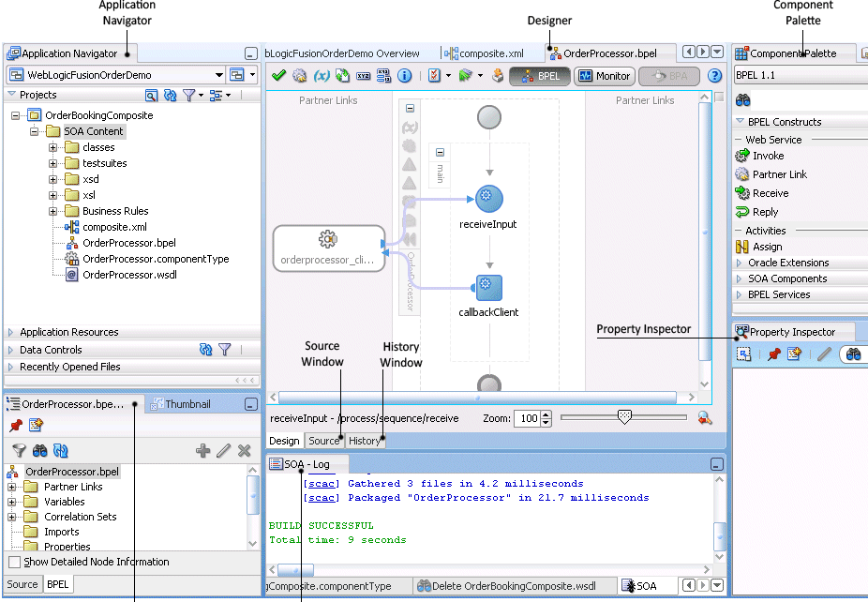868x602 pixels.
Task: Open composite.xml in the project tree
Action: pyautogui.click(x=114, y=227)
